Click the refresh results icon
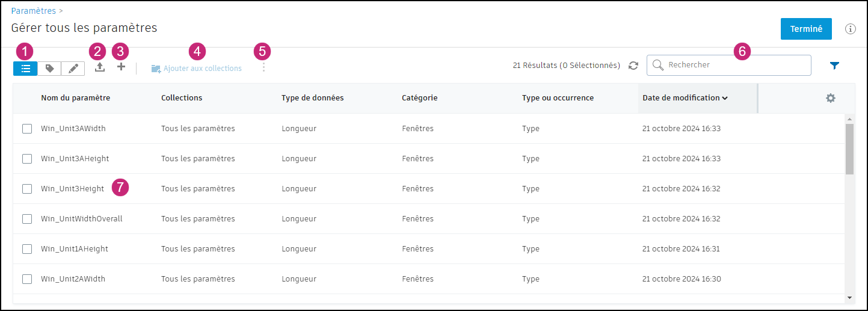The width and height of the screenshot is (868, 311). click(x=633, y=66)
